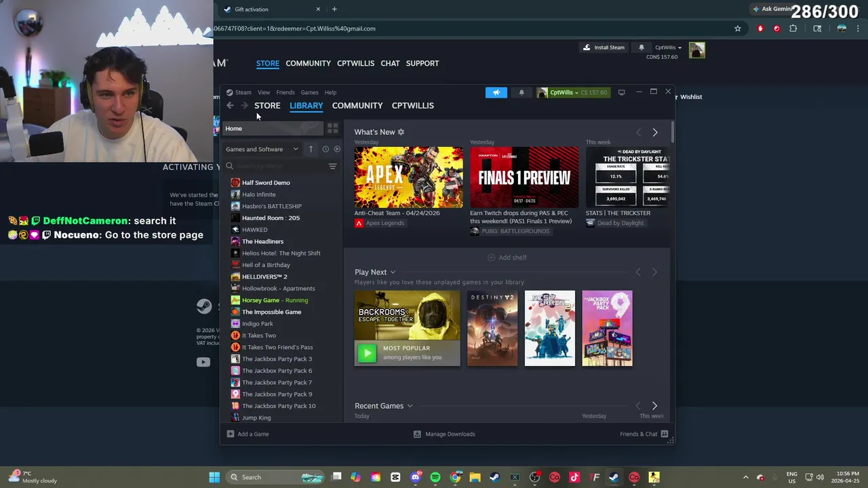868x488 pixels.
Task: Select HELLDIVERS 2 in the game list
Action: (x=264, y=277)
